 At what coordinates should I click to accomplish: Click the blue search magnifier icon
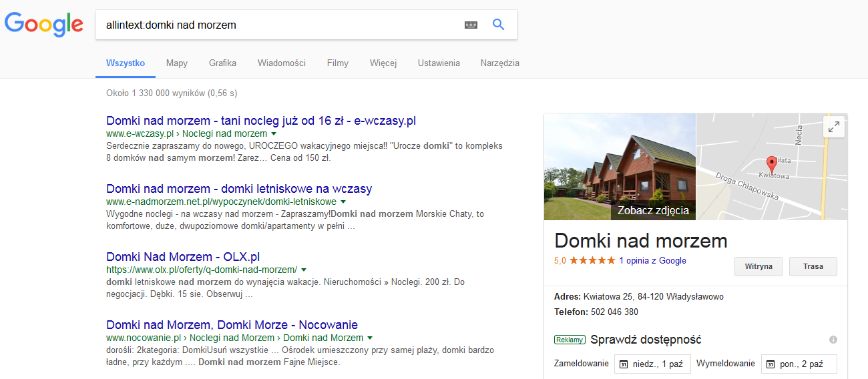pos(498,25)
